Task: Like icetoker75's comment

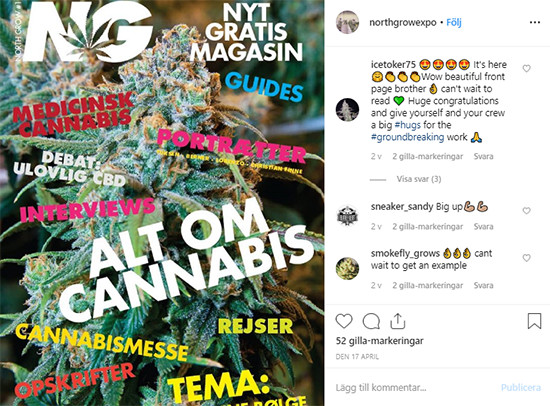Action: coord(526,68)
